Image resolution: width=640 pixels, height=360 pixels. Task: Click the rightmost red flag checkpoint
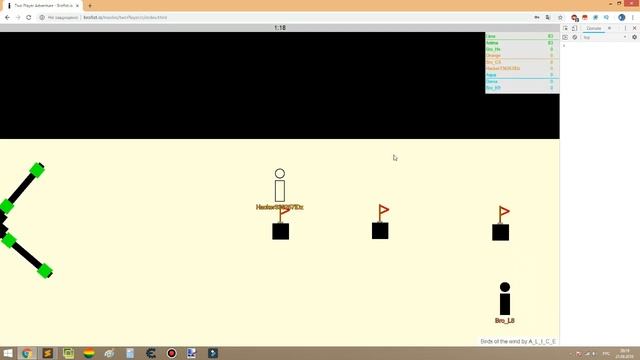504,214
